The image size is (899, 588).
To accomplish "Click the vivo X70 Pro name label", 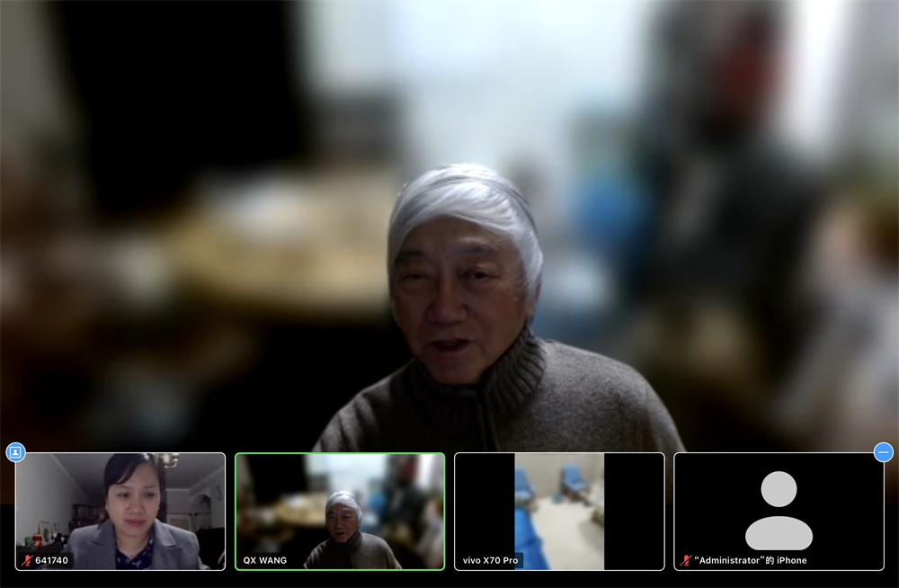I will pyautogui.click(x=491, y=560).
